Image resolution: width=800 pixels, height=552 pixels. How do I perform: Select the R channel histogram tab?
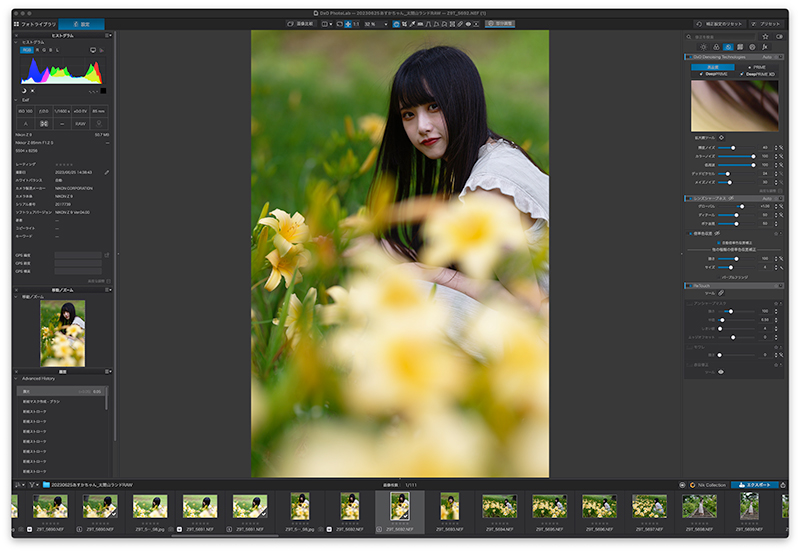point(37,50)
